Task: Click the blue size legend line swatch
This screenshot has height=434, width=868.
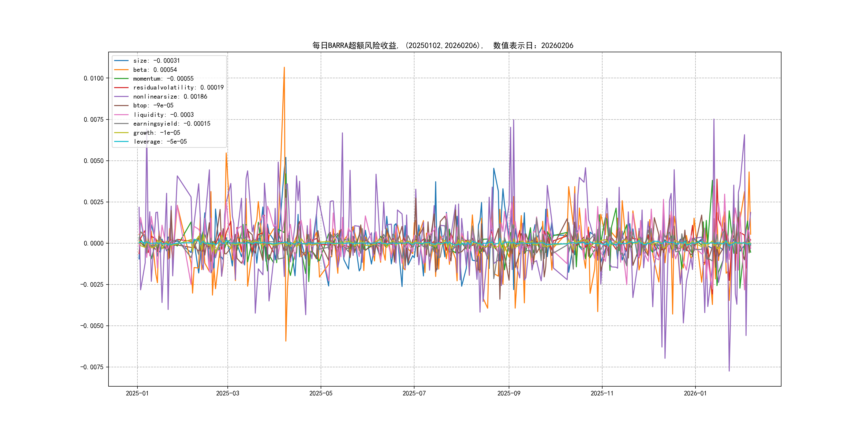Action: (121, 61)
